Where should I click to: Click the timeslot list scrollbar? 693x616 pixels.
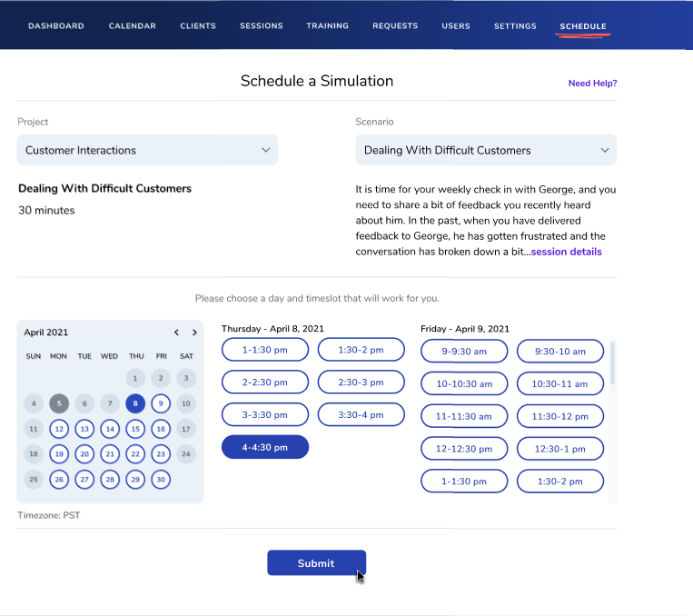(x=612, y=363)
